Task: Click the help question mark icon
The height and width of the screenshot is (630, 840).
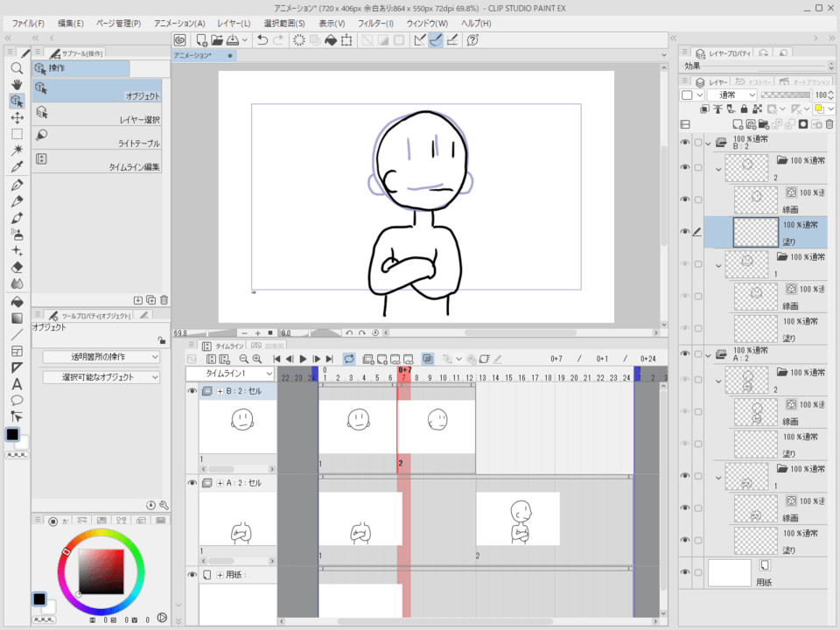Action: pos(472,40)
